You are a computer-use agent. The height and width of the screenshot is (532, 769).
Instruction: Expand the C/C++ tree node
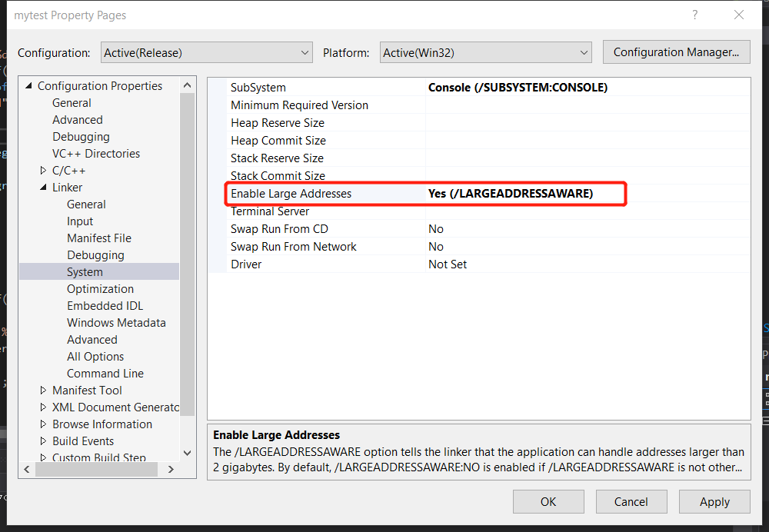(44, 170)
